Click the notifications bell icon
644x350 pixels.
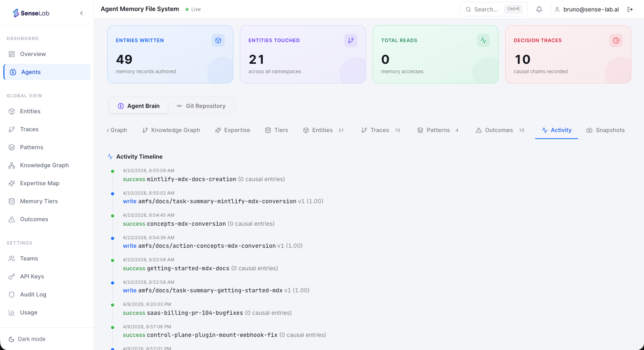click(x=539, y=9)
